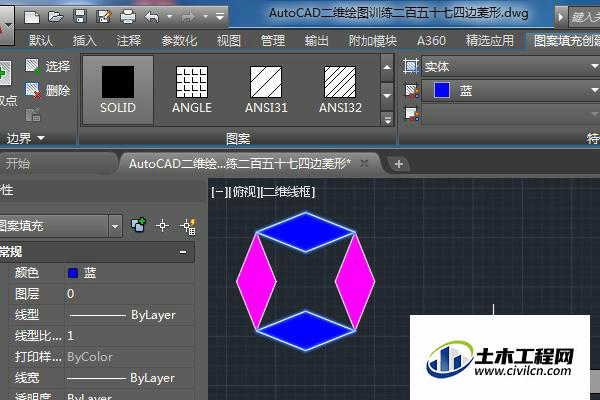Open the Redo history dropdown arrow

point(205,17)
